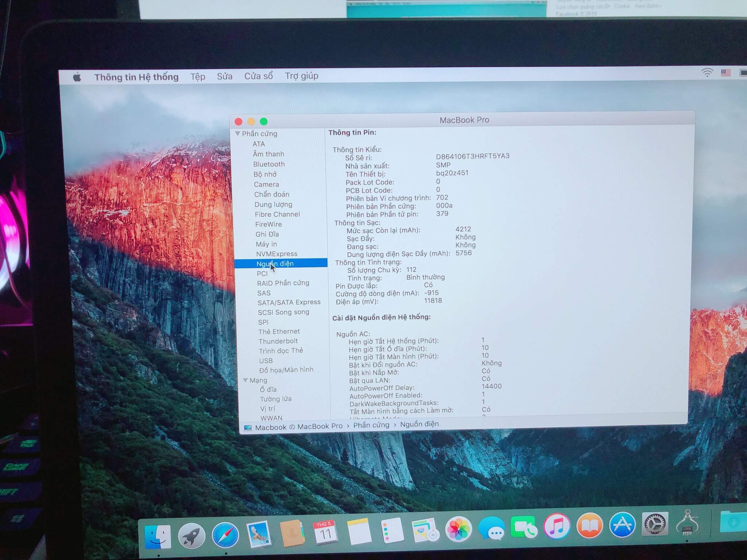Click Phần cứng in path bar

[371, 425]
